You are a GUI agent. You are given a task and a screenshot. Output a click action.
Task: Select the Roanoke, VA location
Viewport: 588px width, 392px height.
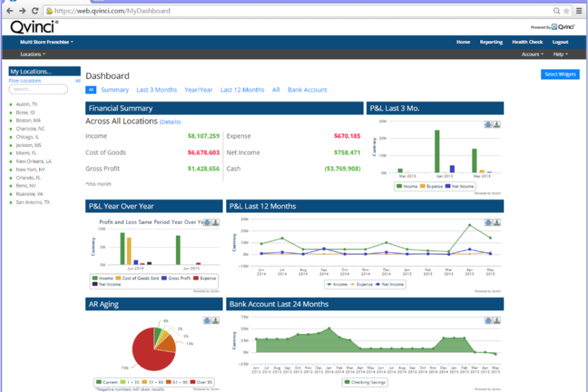29,194
